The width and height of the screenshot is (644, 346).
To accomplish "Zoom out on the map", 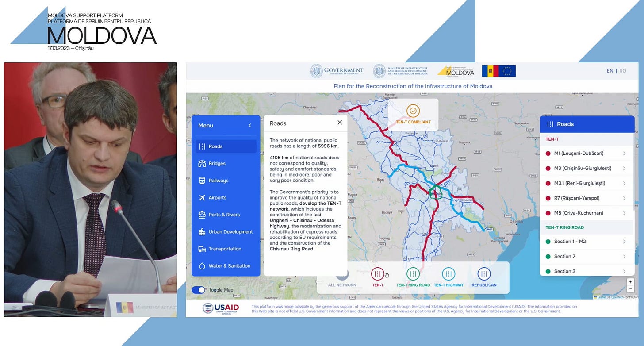I will pyautogui.click(x=631, y=289).
